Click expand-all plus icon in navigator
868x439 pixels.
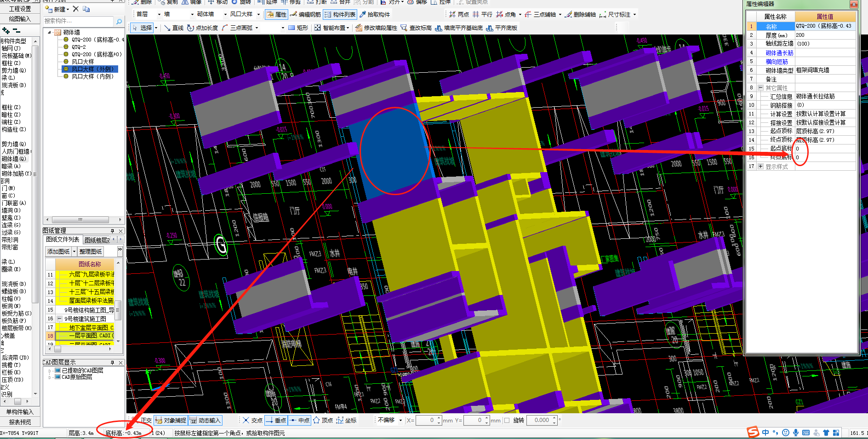tap(6, 30)
